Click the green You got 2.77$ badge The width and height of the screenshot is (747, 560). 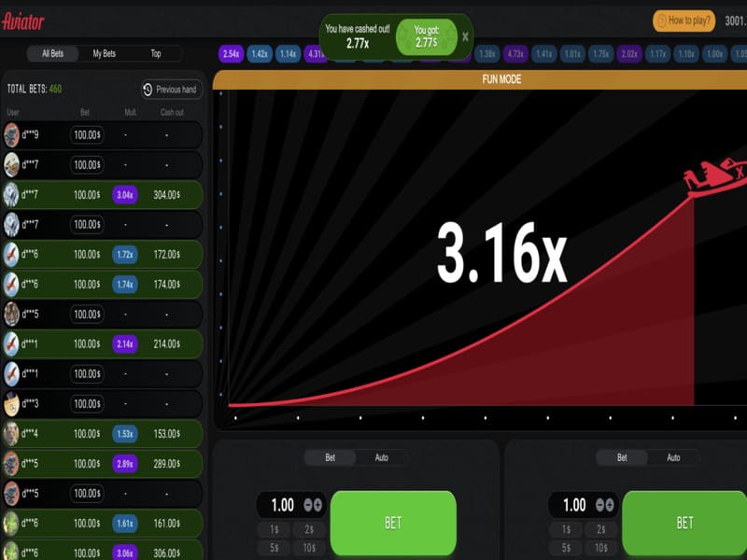click(x=427, y=36)
